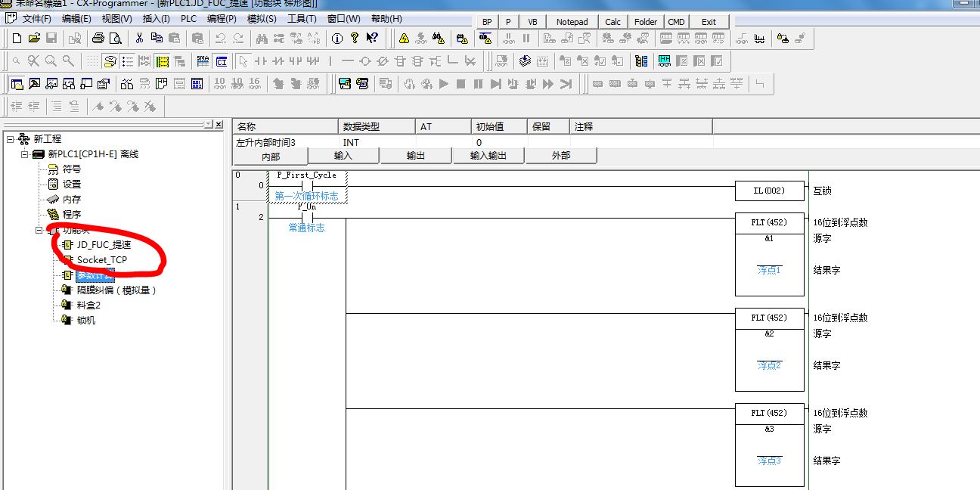Click the New file toolbar icon
This screenshot has width=980, height=490.
click(17, 38)
